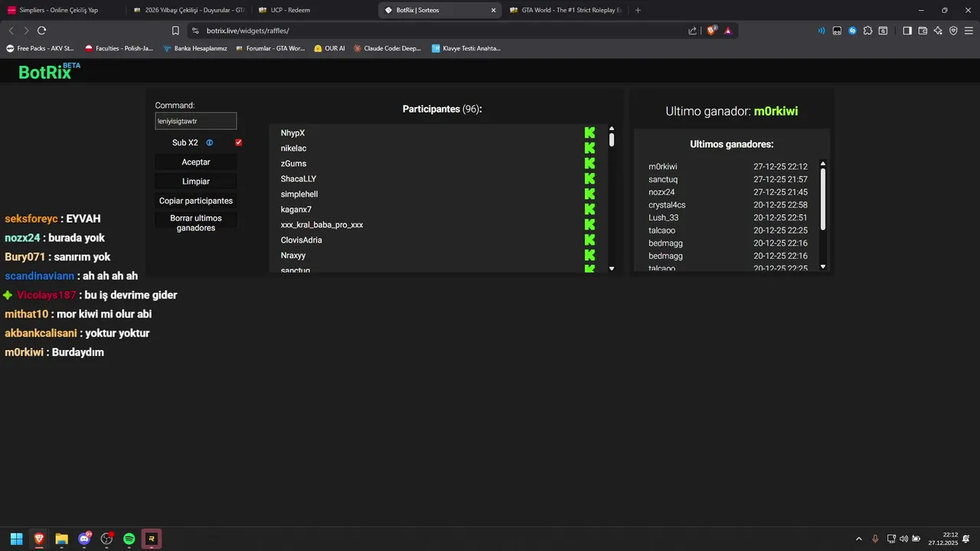Open the extensions puzzle-piece icon

[x=867, y=31]
